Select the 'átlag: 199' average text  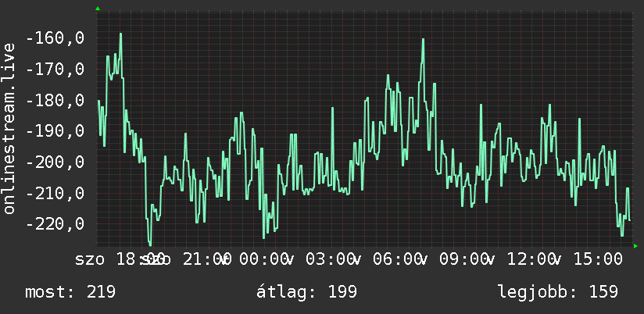coord(307,292)
